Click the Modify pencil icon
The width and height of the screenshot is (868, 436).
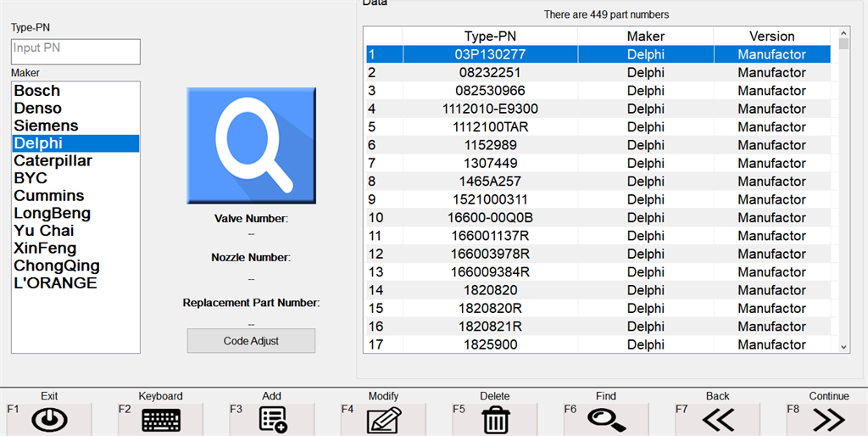(383, 419)
